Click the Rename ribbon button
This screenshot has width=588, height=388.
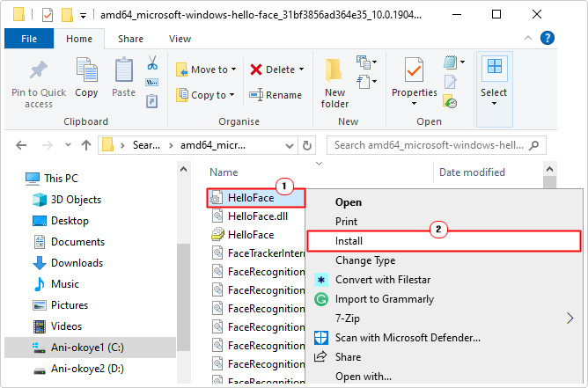276,95
